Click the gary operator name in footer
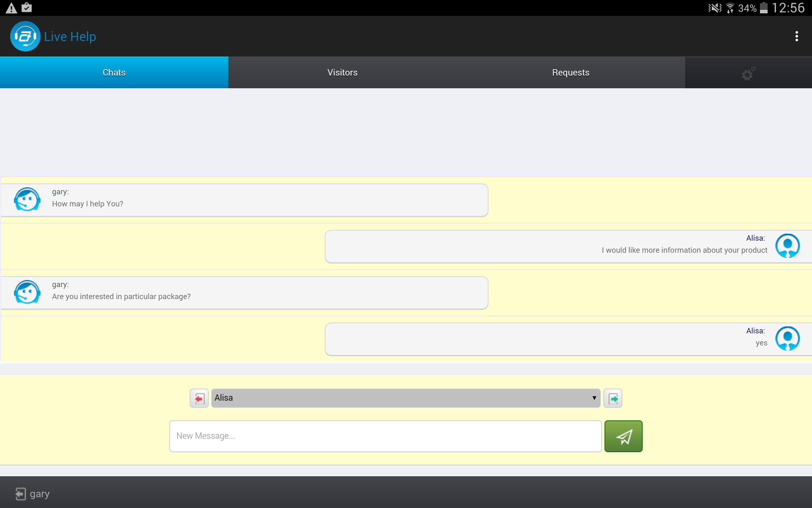 coord(40,494)
